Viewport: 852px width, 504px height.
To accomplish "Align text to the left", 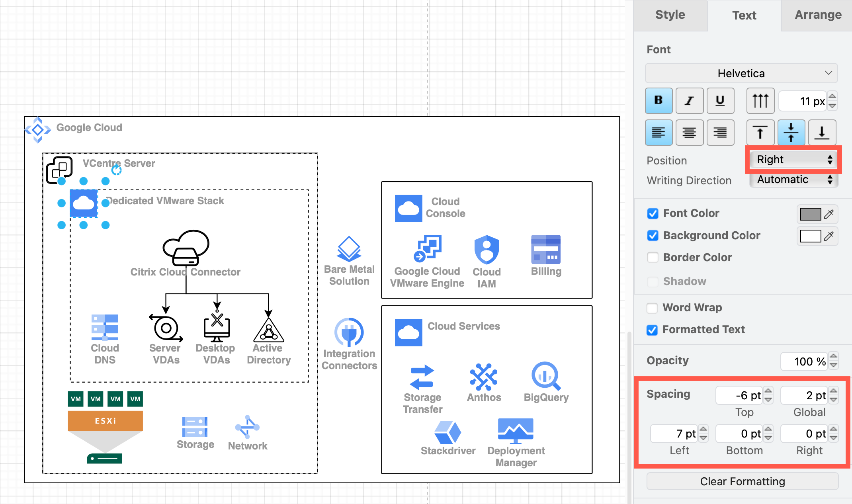I will pos(659,133).
